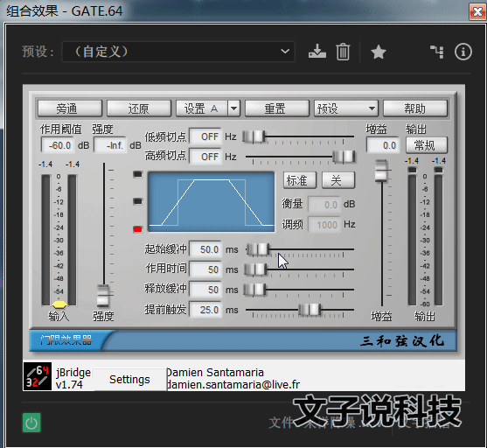Click the 起始缓冲 slider handle
The height and width of the screenshot is (448, 487).
click(x=259, y=249)
